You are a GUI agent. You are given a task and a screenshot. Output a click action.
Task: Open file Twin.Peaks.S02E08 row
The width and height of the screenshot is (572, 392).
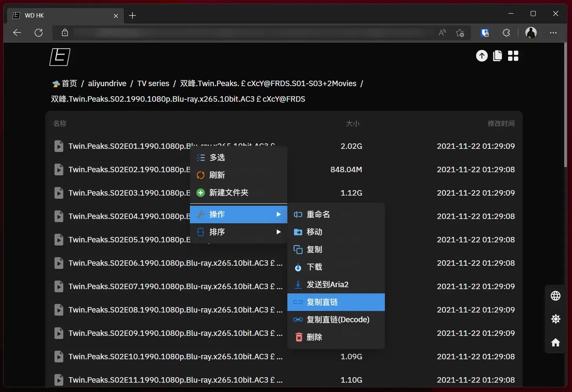pyautogui.click(x=284, y=310)
